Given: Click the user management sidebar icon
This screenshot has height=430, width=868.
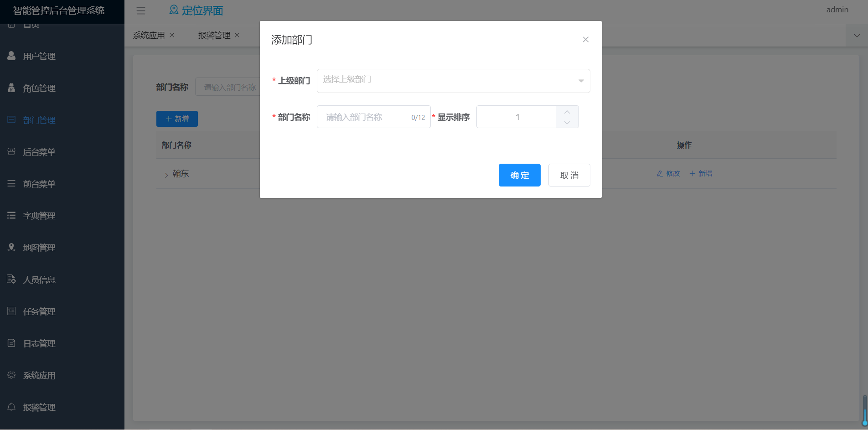Looking at the screenshot, I should point(11,56).
